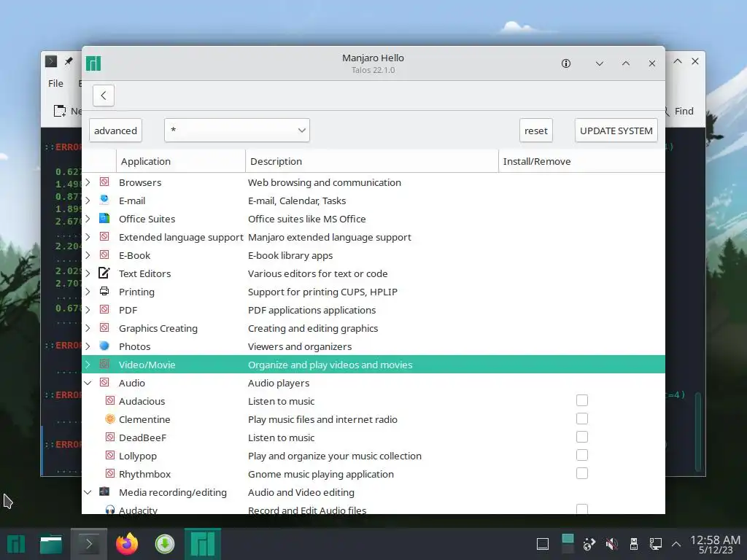Image resolution: width=747 pixels, height=560 pixels.
Task: Click the Install/Remove column header
Action: [x=581, y=161]
